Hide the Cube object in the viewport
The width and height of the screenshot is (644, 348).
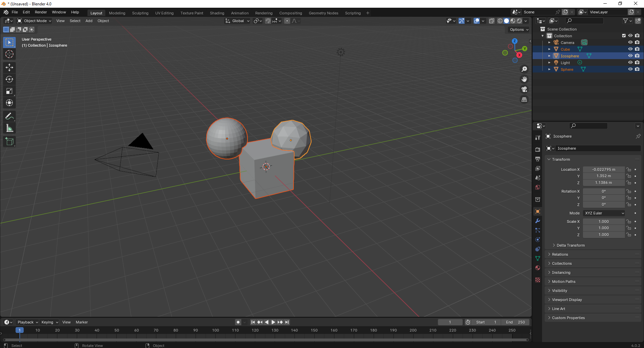630,49
